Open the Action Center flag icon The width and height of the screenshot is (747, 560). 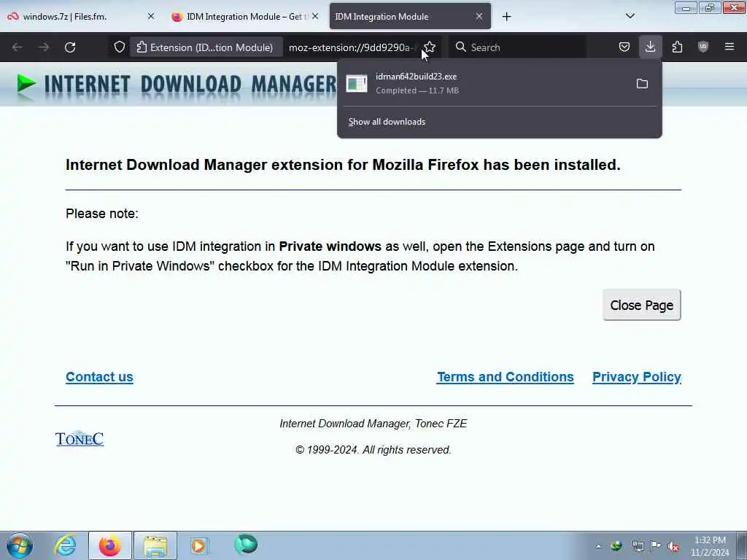coord(656,545)
